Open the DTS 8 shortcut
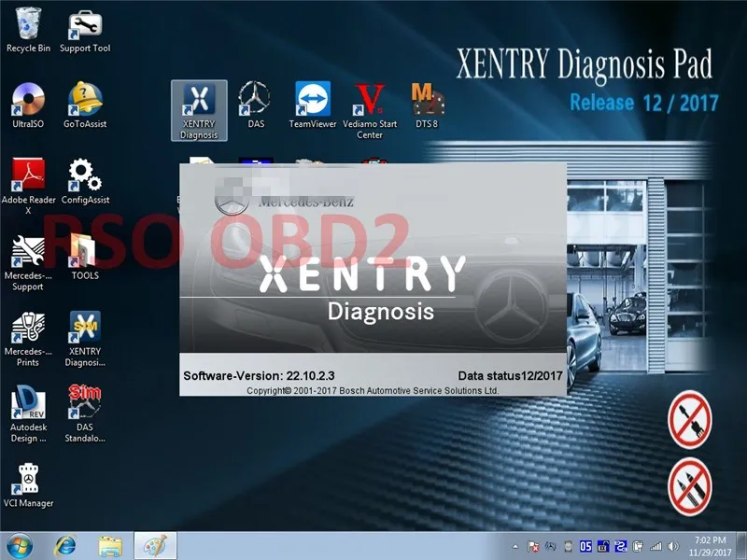The width and height of the screenshot is (747, 560). 427,105
